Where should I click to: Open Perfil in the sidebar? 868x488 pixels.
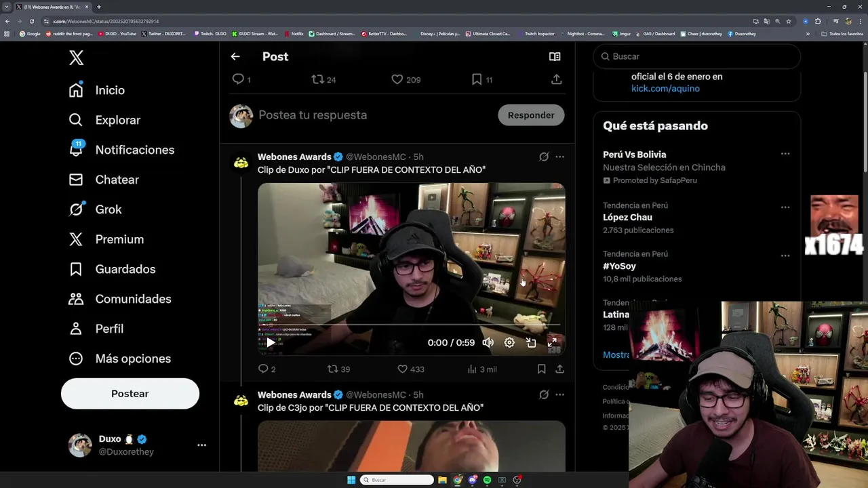[x=96, y=329]
